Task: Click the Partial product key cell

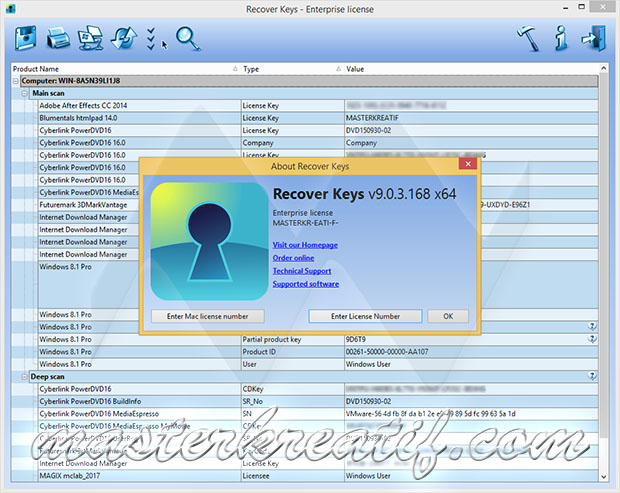Action: pyautogui.click(x=293, y=339)
